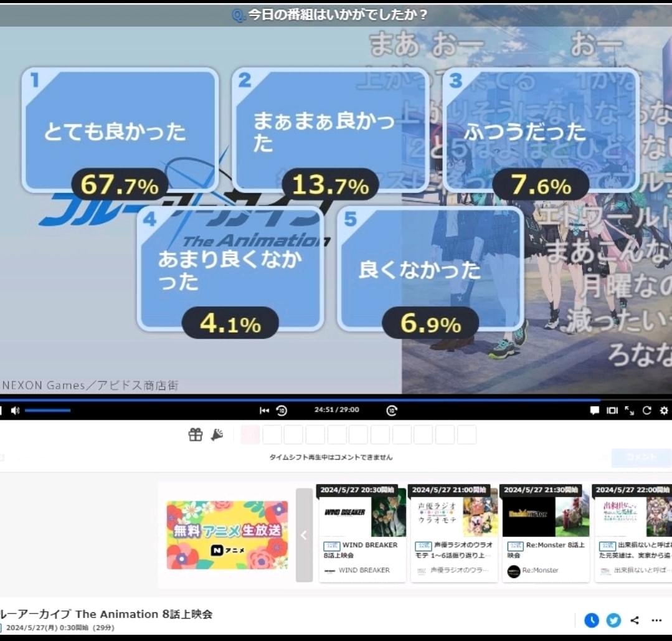
Task: Open the 無料アニメ生放送 banner
Action: point(227,535)
